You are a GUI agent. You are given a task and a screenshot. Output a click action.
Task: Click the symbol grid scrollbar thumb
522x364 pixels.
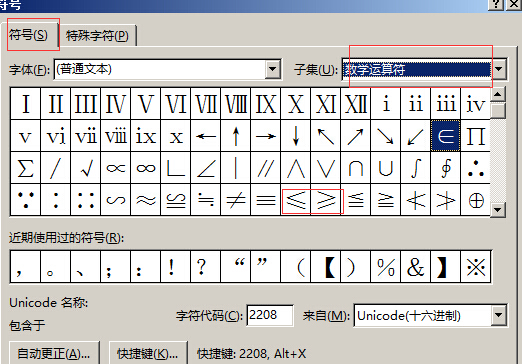[498, 110]
